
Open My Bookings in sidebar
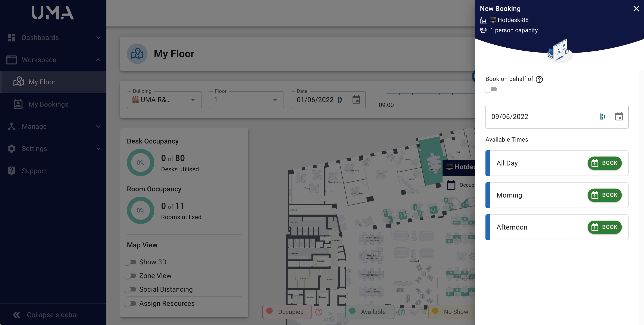(49, 104)
